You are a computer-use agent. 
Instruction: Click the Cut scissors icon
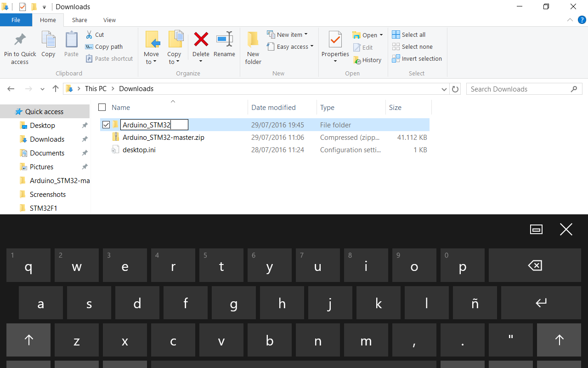click(90, 34)
